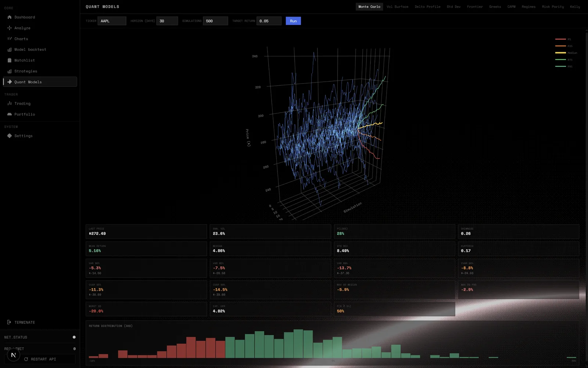Click the Model backtest bar icon
Image resolution: width=588 pixels, height=368 pixels.
tap(10, 49)
